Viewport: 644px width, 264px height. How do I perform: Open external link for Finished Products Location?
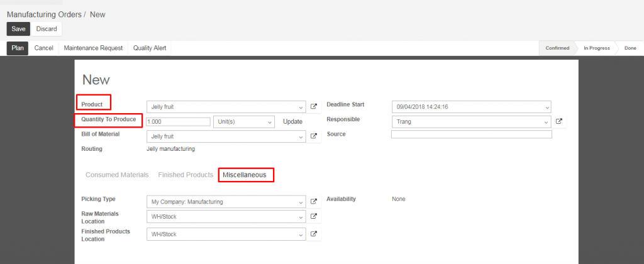pyautogui.click(x=314, y=234)
